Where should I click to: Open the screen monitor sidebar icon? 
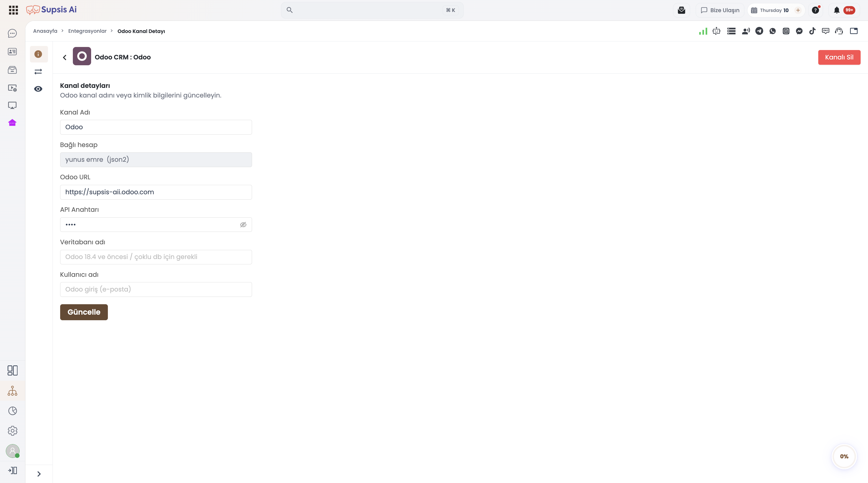click(x=12, y=105)
